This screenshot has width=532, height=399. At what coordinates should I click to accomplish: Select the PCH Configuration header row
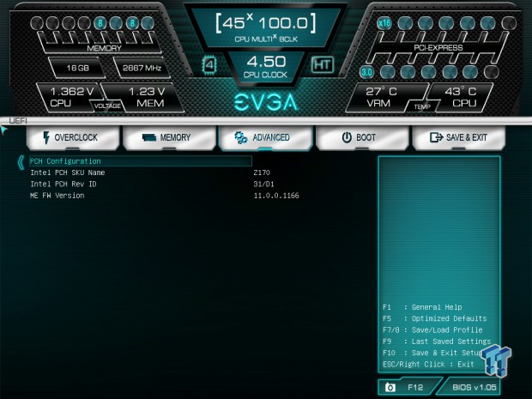(x=141, y=161)
